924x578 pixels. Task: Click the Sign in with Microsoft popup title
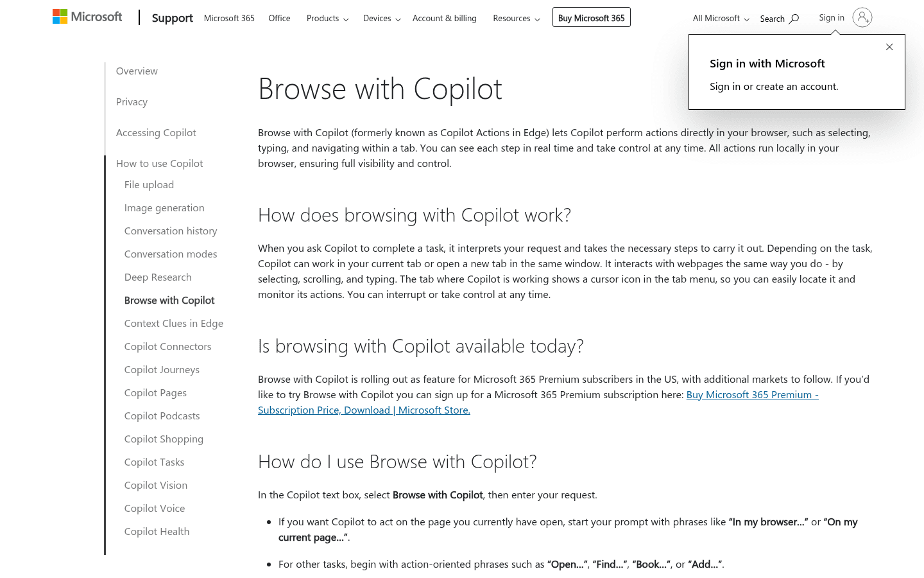tap(767, 63)
